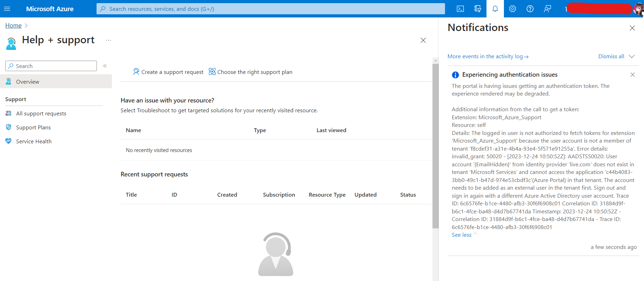The width and height of the screenshot is (644, 281).
Task: Click the Title column header
Action: (131, 195)
